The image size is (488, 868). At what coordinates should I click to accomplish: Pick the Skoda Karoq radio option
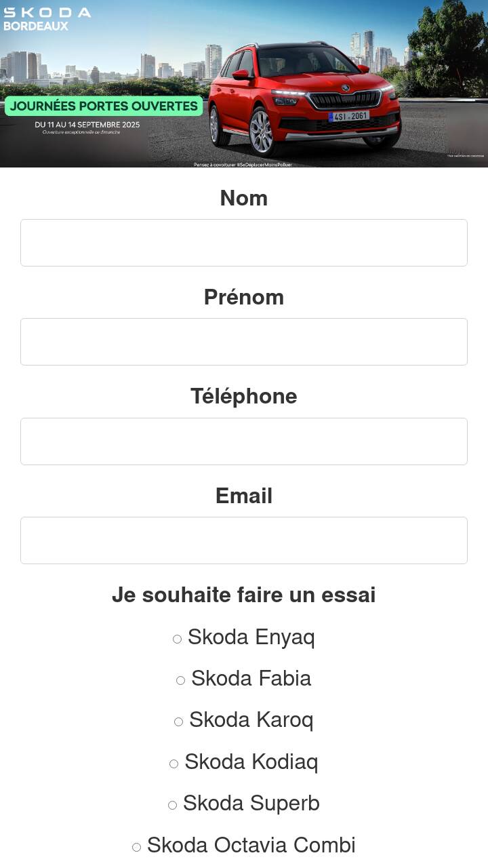tap(179, 722)
